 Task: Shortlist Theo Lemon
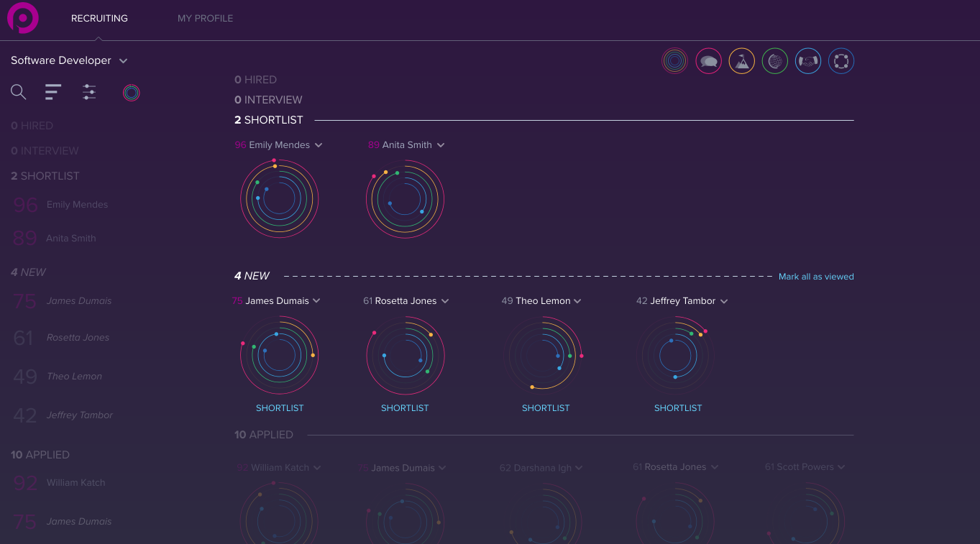[546, 408]
